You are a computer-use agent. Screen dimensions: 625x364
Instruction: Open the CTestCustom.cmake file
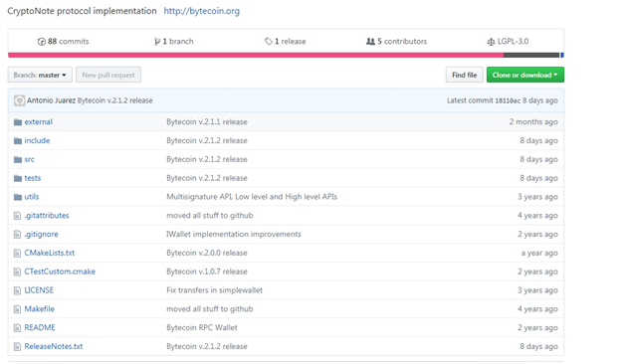click(x=60, y=272)
